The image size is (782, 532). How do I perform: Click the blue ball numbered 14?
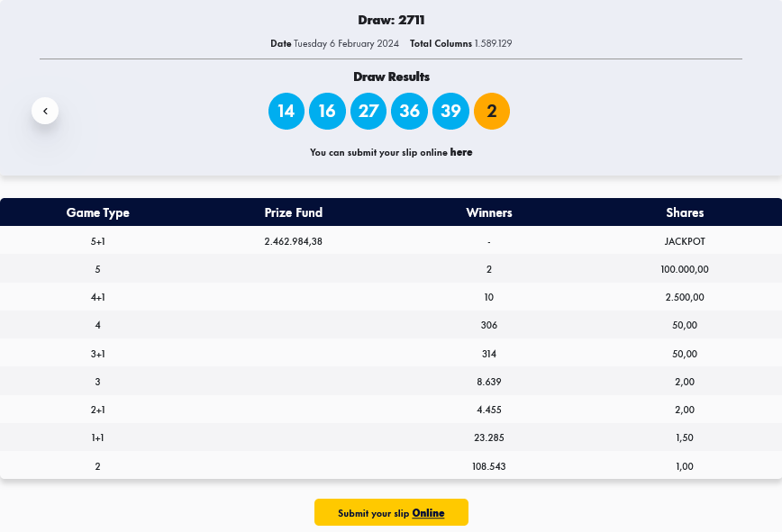point(286,112)
